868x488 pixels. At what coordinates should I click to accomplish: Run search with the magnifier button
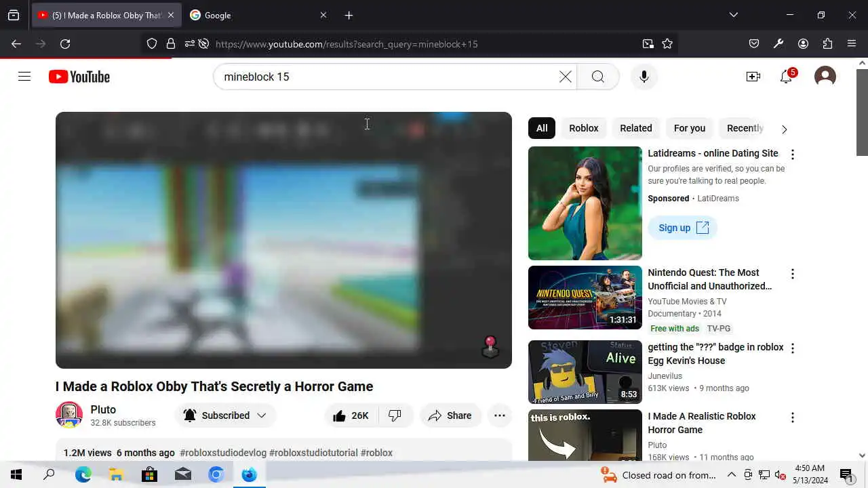point(597,77)
